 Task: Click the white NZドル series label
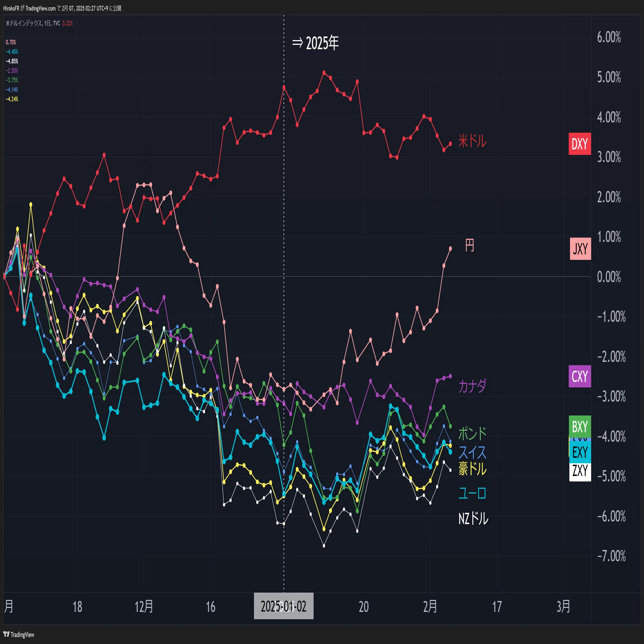tap(473, 518)
